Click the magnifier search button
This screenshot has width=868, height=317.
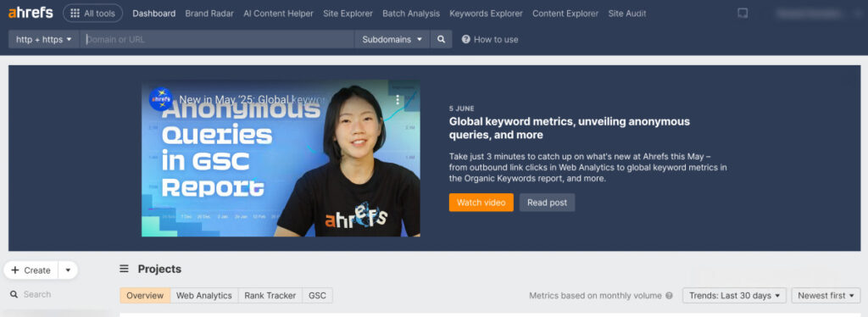point(441,39)
